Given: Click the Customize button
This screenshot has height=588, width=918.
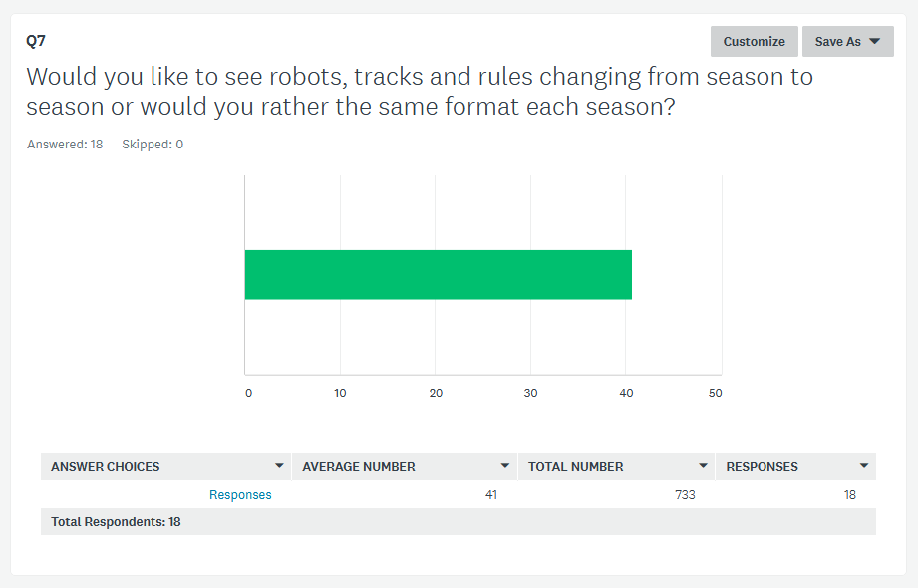Looking at the screenshot, I should [x=755, y=42].
